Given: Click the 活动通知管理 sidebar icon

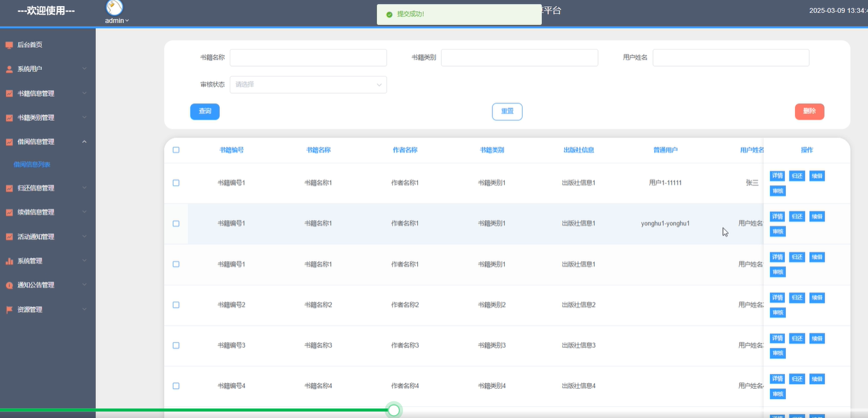Looking at the screenshot, I should (x=9, y=237).
